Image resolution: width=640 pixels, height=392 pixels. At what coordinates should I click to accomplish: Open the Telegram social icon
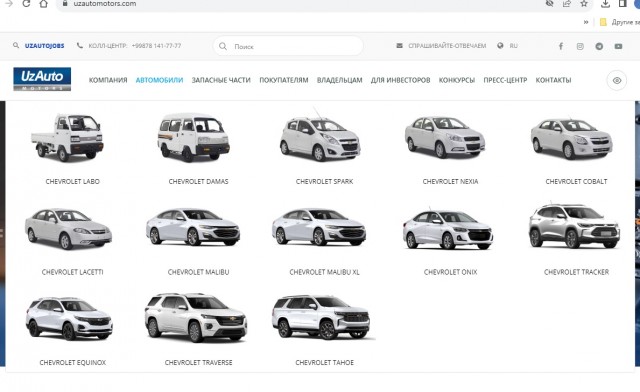599,46
